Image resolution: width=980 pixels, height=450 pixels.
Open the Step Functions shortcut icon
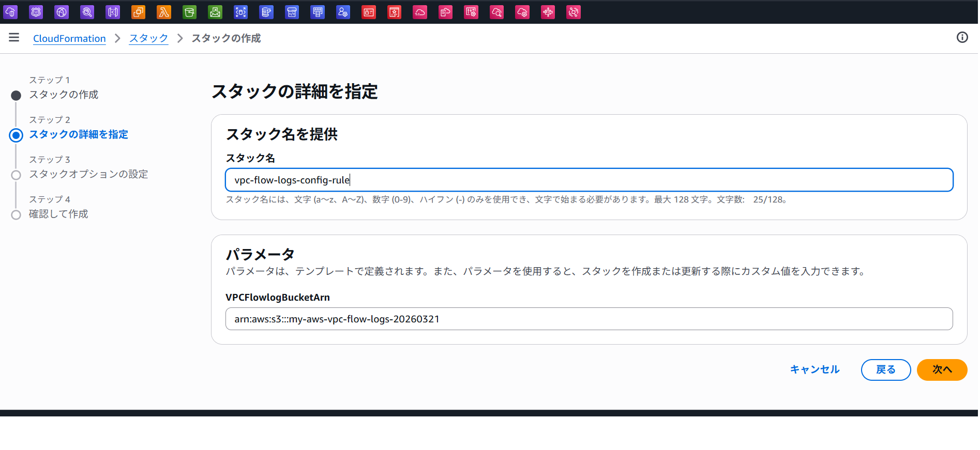click(x=548, y=12)
